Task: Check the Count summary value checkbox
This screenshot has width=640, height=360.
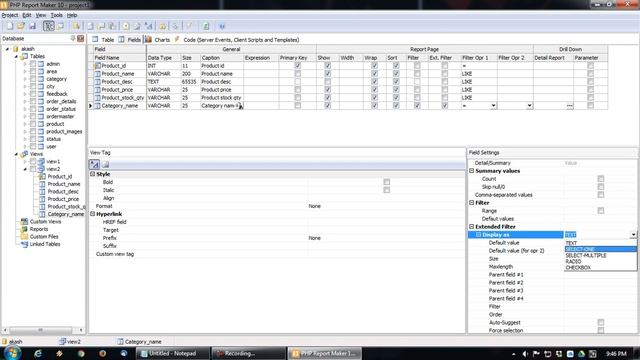Action: 601,179
